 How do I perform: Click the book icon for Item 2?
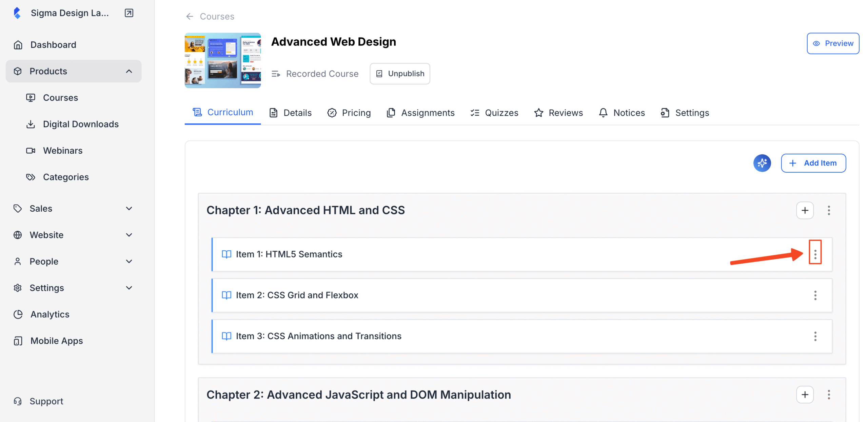[x=226, y=295]
